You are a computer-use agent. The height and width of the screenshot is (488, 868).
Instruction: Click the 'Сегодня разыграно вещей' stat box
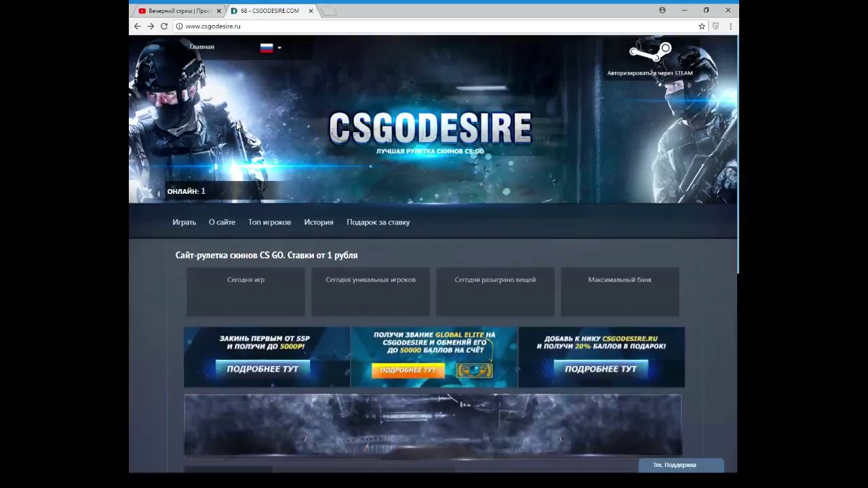click(495, 291)
